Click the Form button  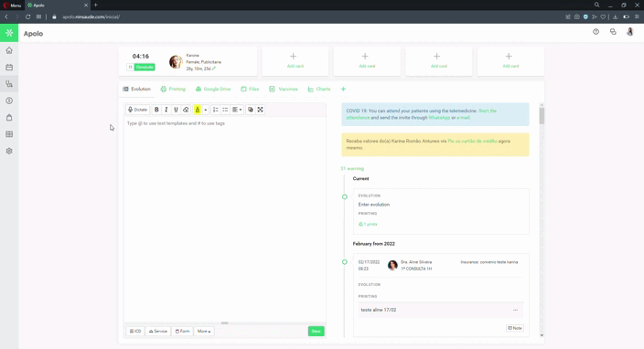pyautogui.click(x=182, y=331)
